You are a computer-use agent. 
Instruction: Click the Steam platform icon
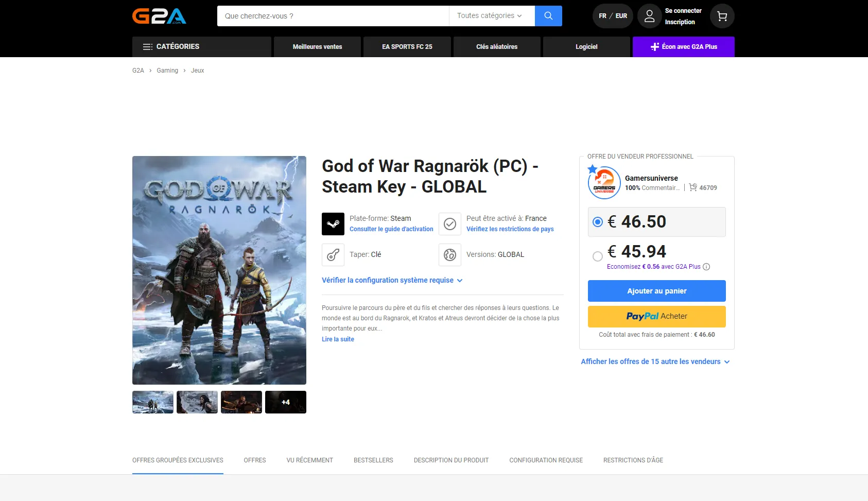[x=333, y=224]
